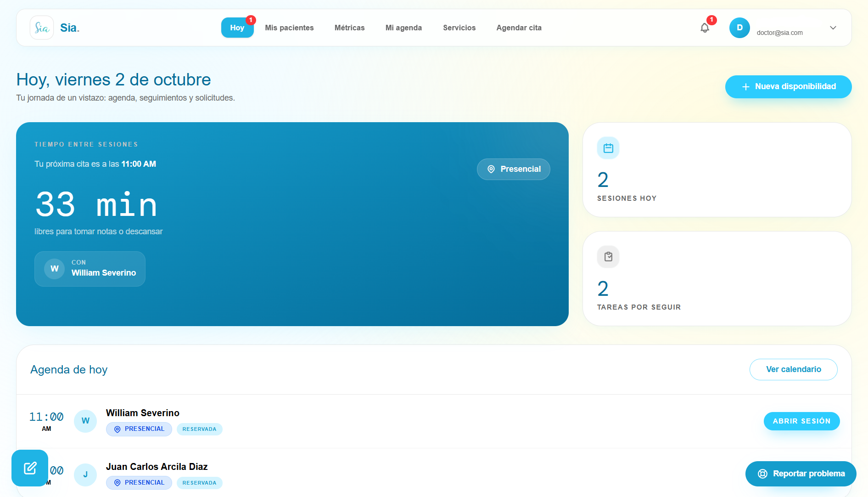Click the Sia logo icon
Viewport: 868px width, 497px height.
(42, 28)
